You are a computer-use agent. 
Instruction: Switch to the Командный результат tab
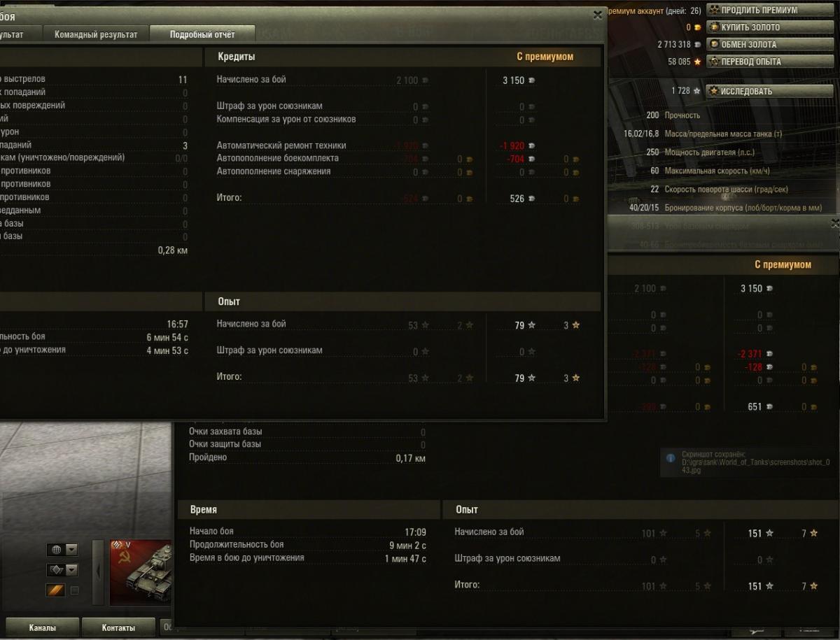pos(97,34)
